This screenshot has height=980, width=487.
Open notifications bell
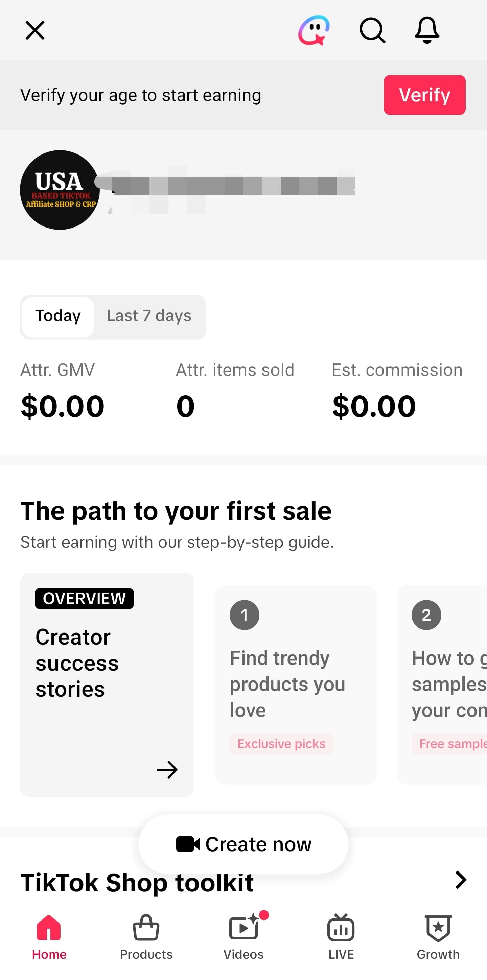tap(427, 30)
